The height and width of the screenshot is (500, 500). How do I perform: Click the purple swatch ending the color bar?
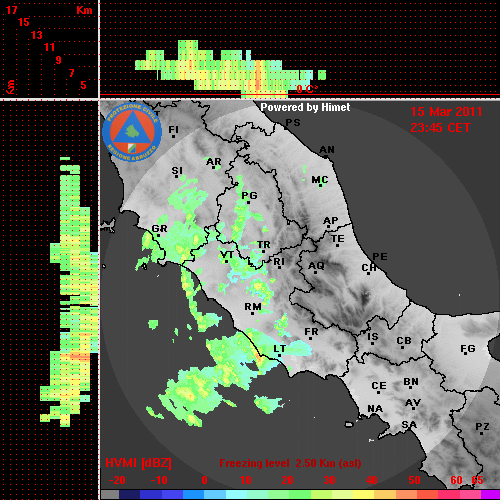pos(491,495)
